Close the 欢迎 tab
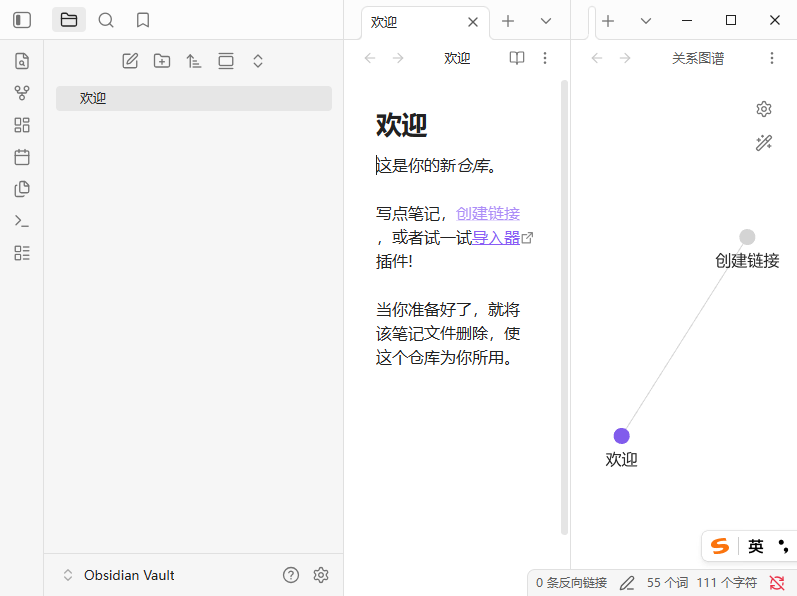Viewport: 797px width, 596px height. [473, 22]
